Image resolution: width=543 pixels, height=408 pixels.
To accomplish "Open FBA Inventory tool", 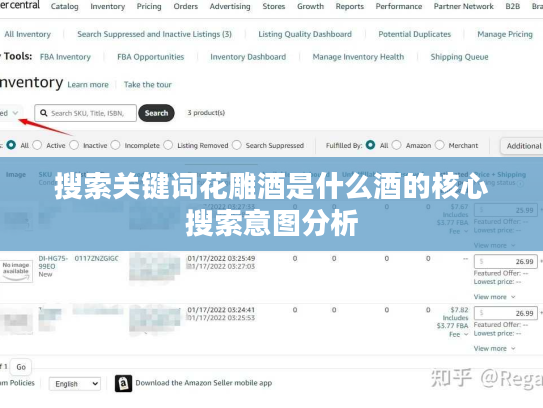I will tap(65, 57).
